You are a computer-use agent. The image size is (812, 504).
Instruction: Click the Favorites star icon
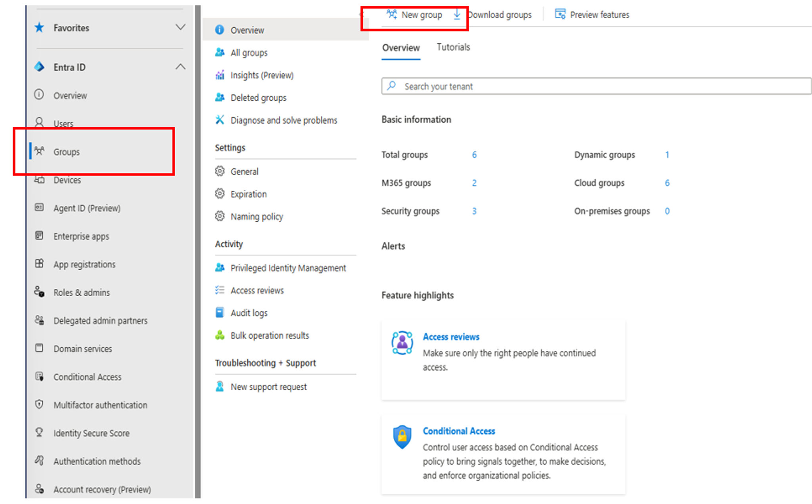[39, 27]
